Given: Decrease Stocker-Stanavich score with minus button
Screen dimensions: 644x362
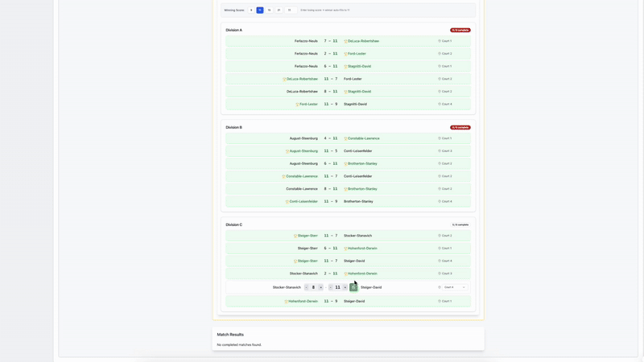Looking at the screenshot, I should 307,287.
